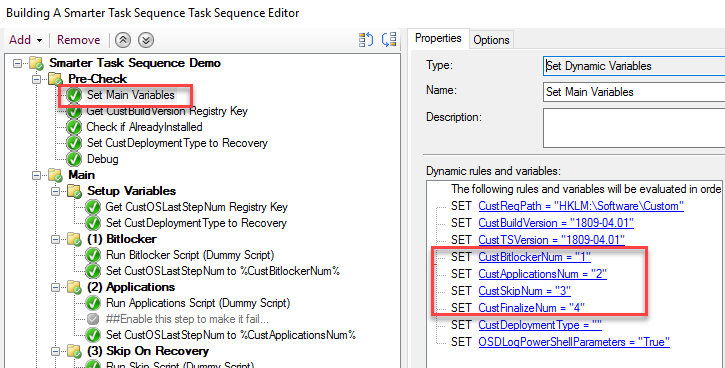
Task: Click the move step up arrow icon
Action: click(123, 40)
